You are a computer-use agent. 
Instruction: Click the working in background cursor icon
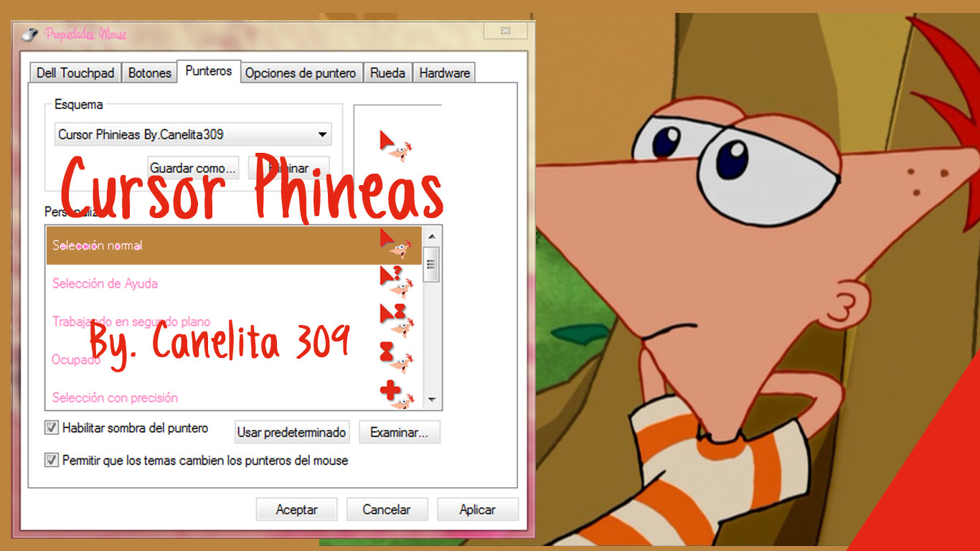click(x=397, y=321)
